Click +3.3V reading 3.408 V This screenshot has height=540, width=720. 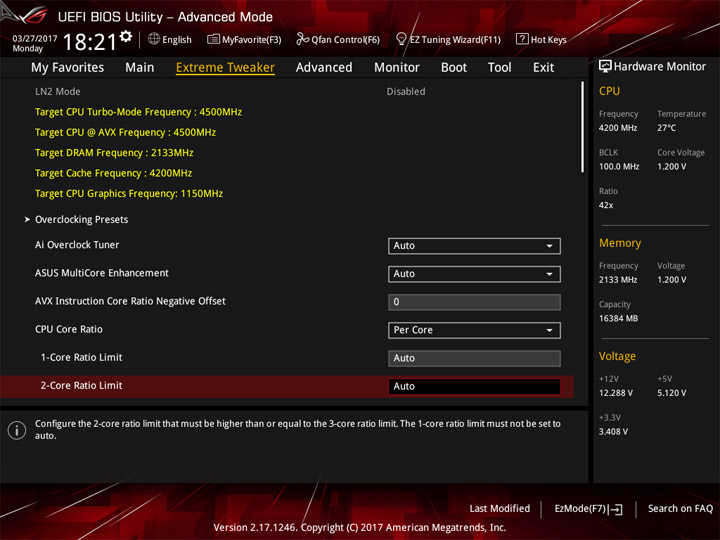pyautogui.click(x=613, y=432)
